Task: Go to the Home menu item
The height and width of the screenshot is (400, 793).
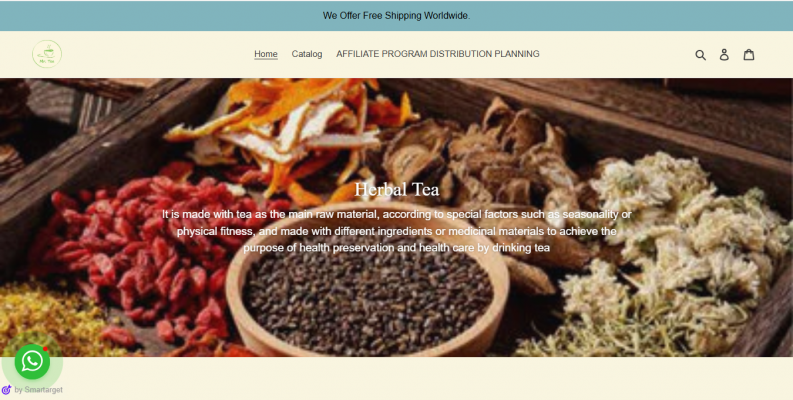Action: [x=266, y=54]
